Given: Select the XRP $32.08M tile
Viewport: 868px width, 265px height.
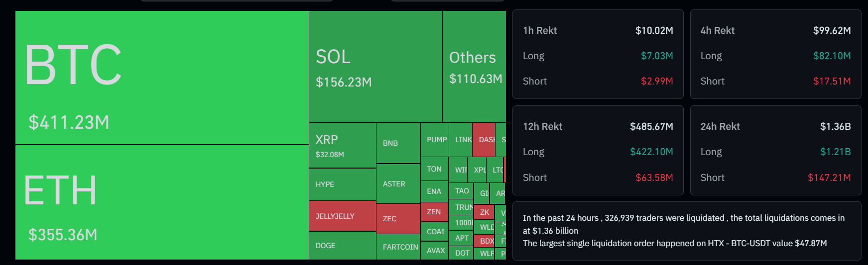Looking at the screenshot, I should coord(342,145).
